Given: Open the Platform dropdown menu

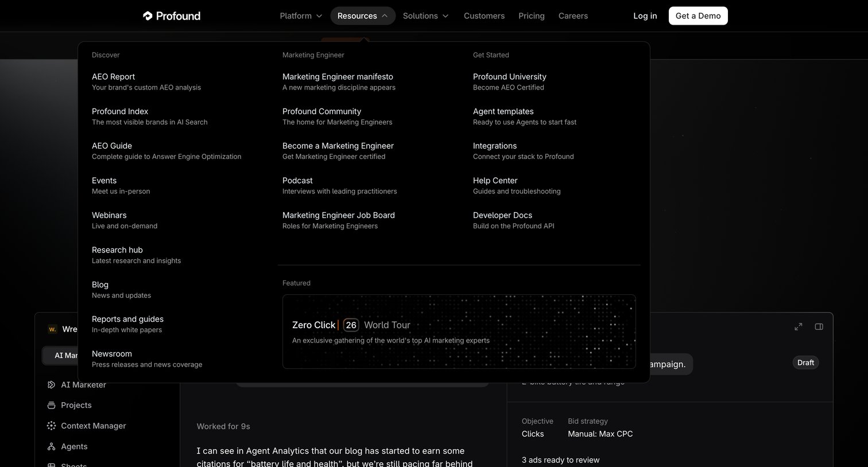Looking at the screenshot, I should tap(301, 16).
